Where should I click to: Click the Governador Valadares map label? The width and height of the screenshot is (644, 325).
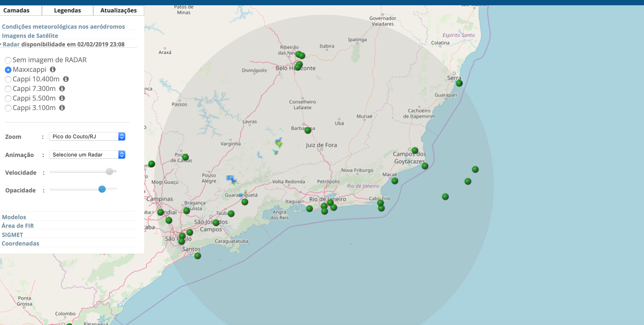coord(383,21)
